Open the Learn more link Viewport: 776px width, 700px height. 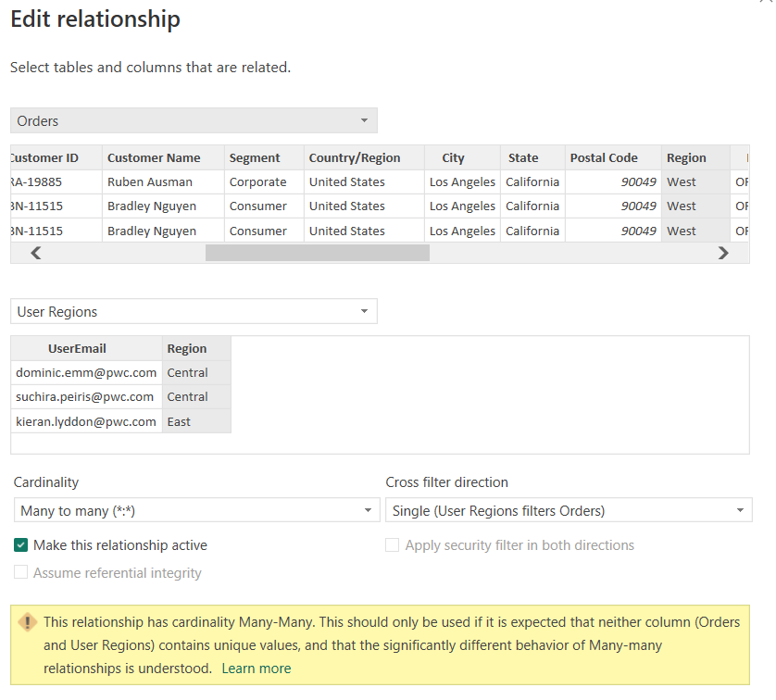257,669
